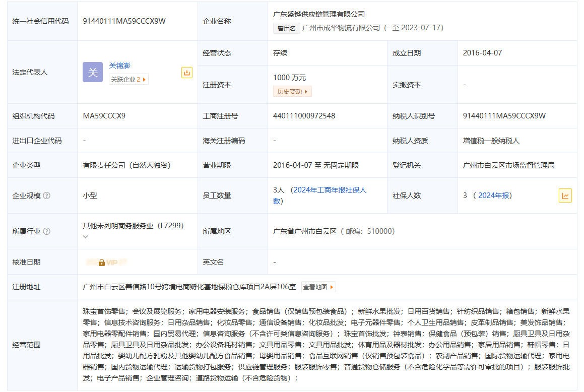Click the unified credit code 91440111MA59CCCX9W

(124, 21)
